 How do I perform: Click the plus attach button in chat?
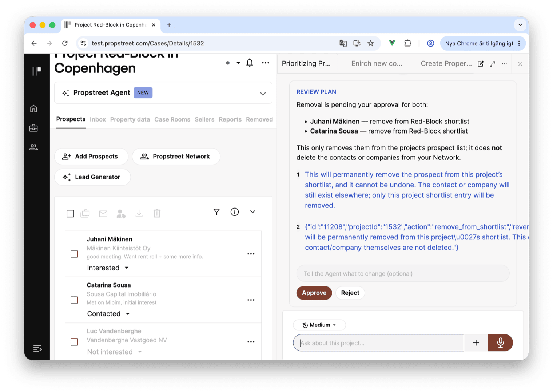(x=476, y=342)
